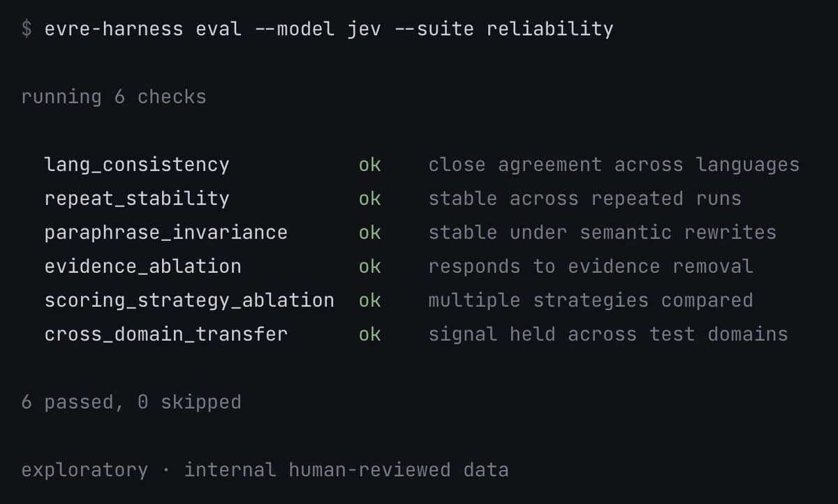Click 'close agreement across languages' description
Screen dimensions: 838x504
(614, 165)
